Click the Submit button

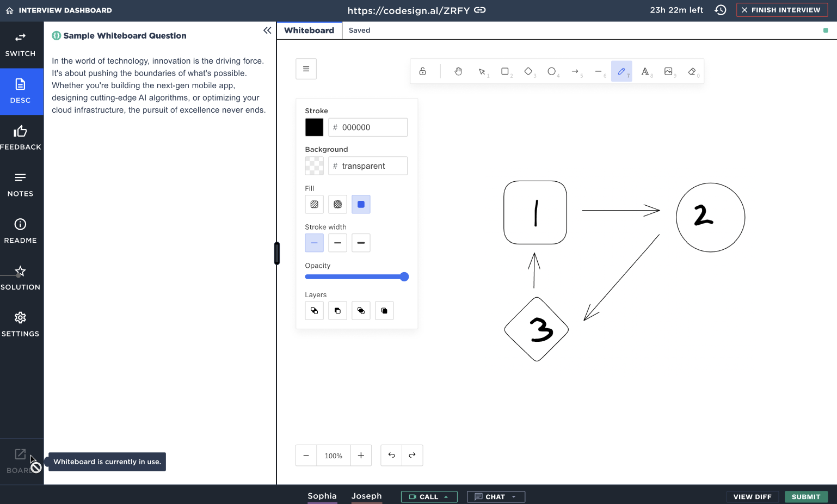point(806,497)
